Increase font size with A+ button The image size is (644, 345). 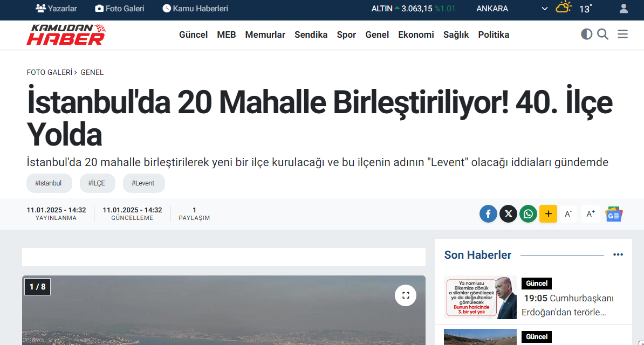(591, 214)
